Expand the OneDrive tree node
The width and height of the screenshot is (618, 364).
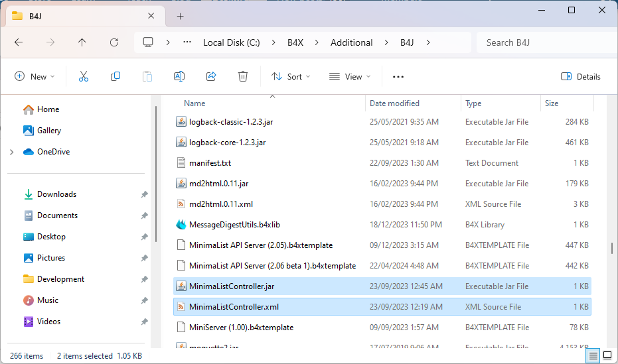pos(11,152)
